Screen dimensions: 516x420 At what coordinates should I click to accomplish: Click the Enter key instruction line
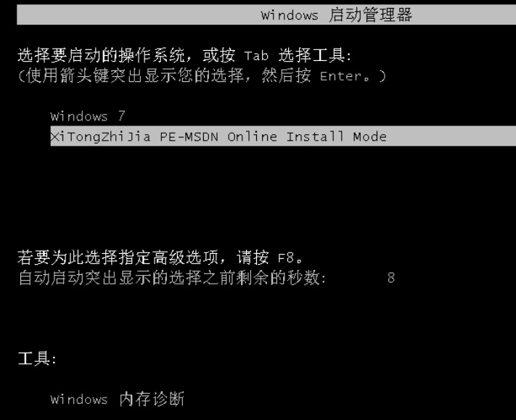202,75
